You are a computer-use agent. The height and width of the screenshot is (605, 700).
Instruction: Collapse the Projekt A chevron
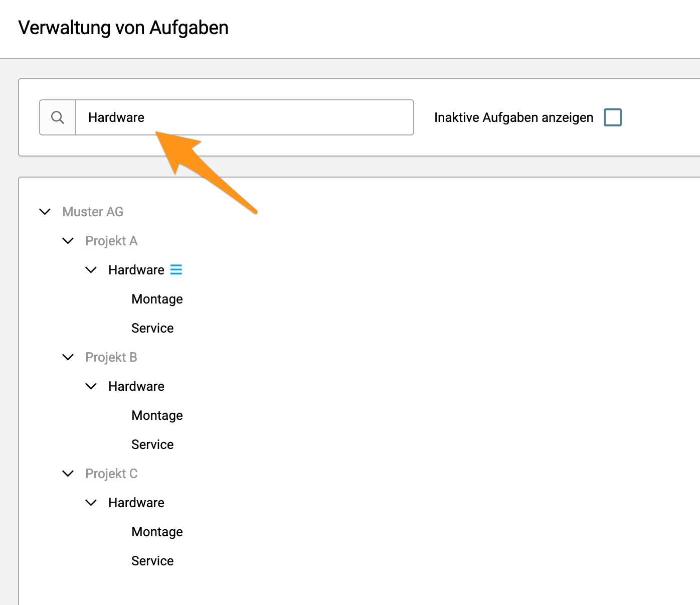pos(68,241)
